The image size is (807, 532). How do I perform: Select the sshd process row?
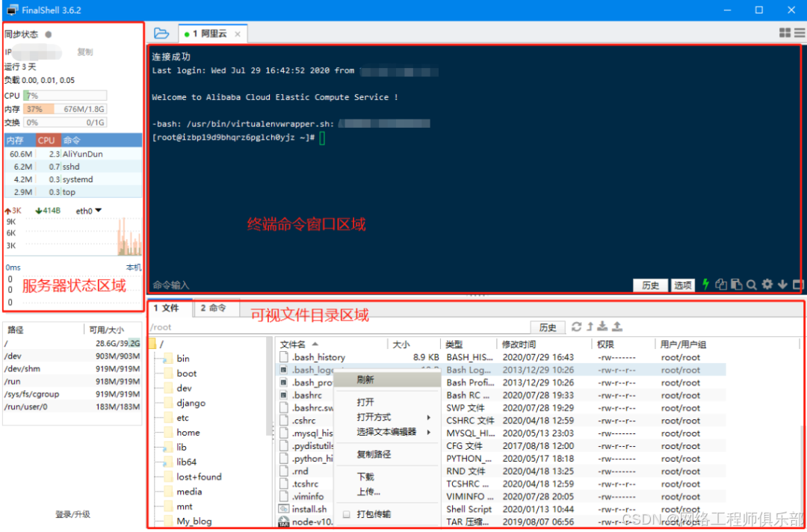73,167
